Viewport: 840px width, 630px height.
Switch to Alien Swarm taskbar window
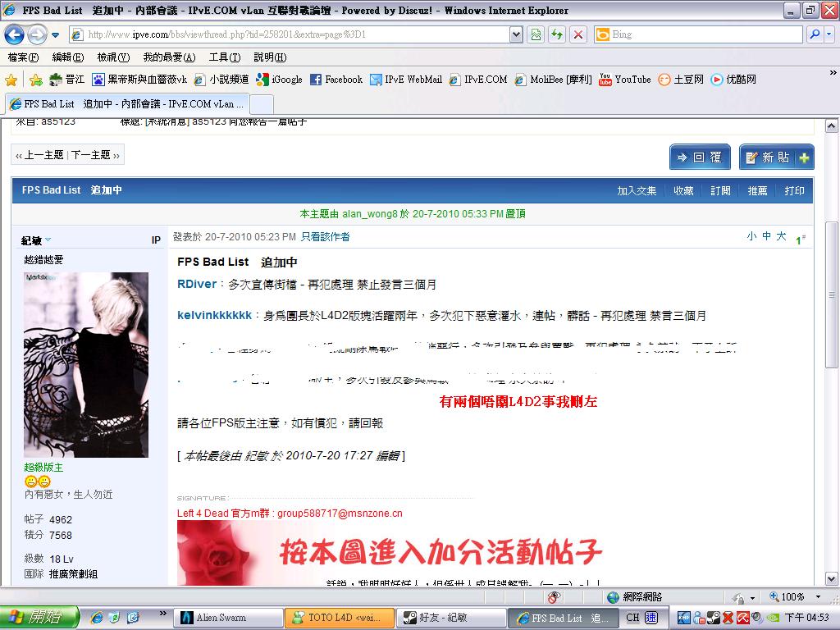point(228,618)
